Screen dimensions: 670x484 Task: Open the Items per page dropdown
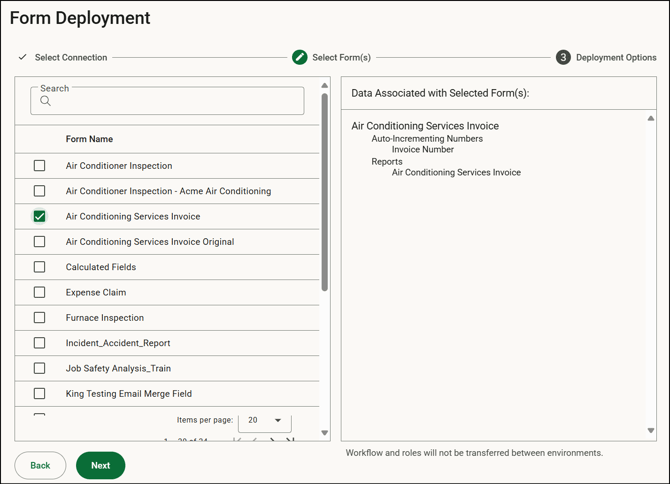[264, 421]
